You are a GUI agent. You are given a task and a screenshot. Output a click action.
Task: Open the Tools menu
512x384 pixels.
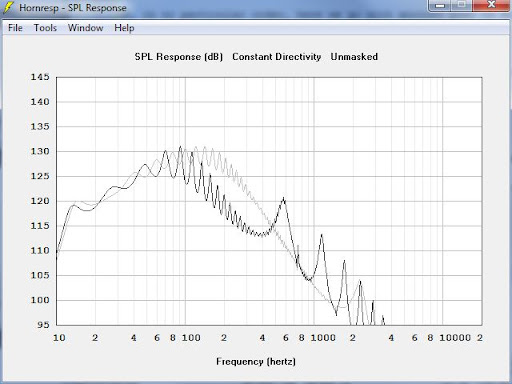[45, 28]
